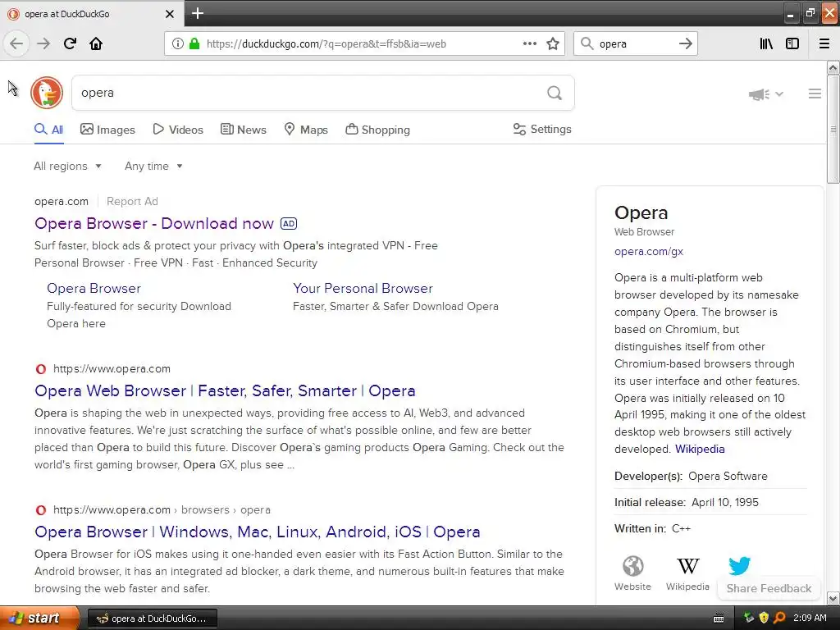Viewport: 840px width, 630px height.
Task: Click the toolbar search box containing opera
Action: tap(636, 43)
